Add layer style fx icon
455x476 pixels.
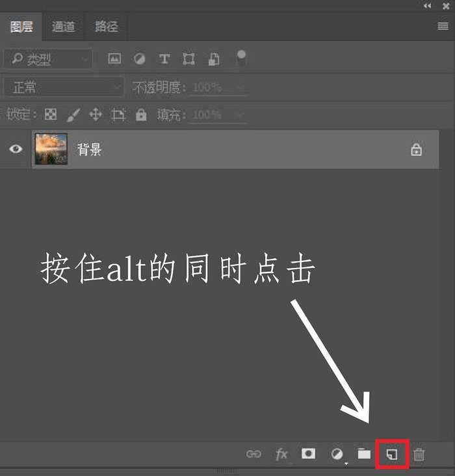coord(281,454)
